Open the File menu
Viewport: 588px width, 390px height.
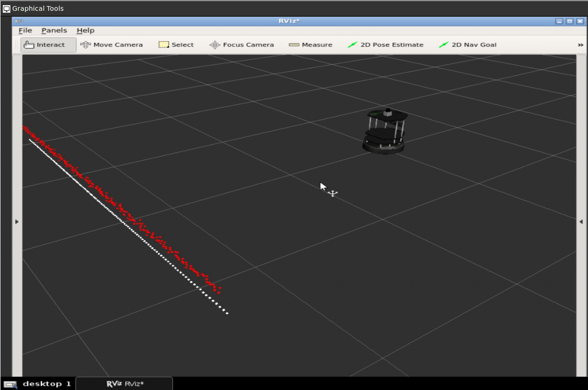[x=25, y=31]
